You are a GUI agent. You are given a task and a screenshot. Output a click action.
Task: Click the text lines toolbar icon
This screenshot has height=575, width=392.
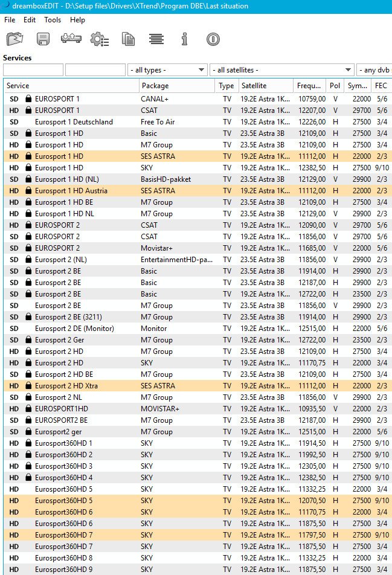(x=156, y=39)
